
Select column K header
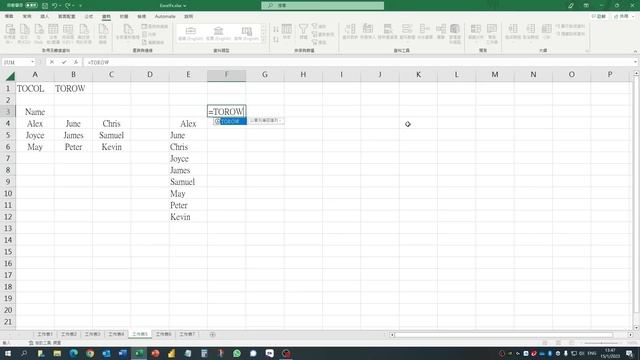click(418, 74)
